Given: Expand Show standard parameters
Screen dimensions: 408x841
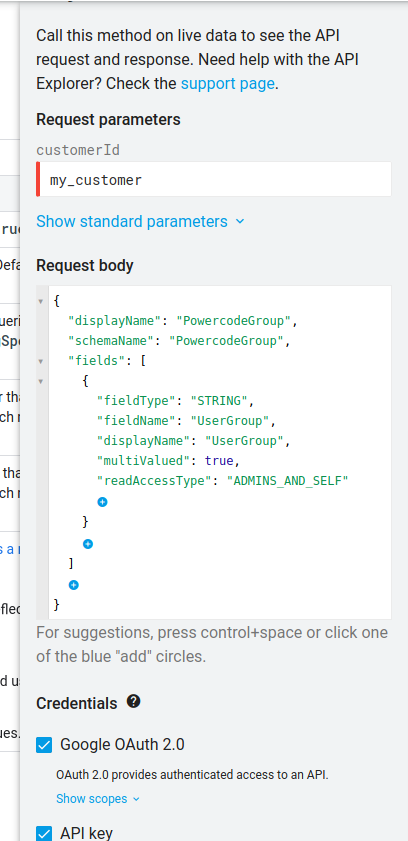Looking at the screenshot, I should pyautogui.click(x=140, y=222).
